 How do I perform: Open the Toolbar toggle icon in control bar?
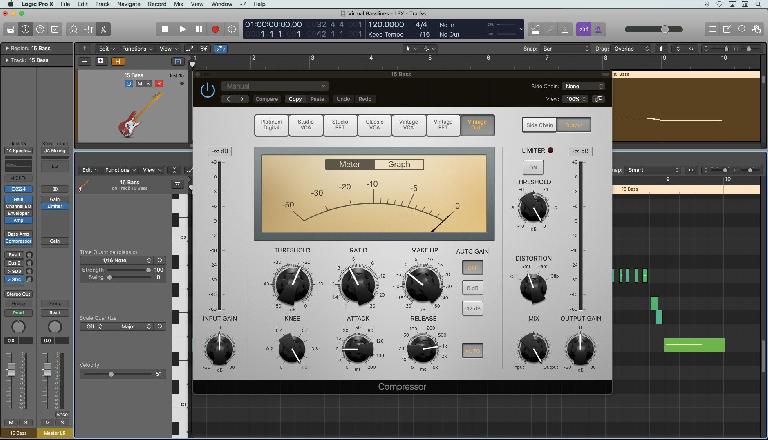pyautogui.click(x=55, y=29)
